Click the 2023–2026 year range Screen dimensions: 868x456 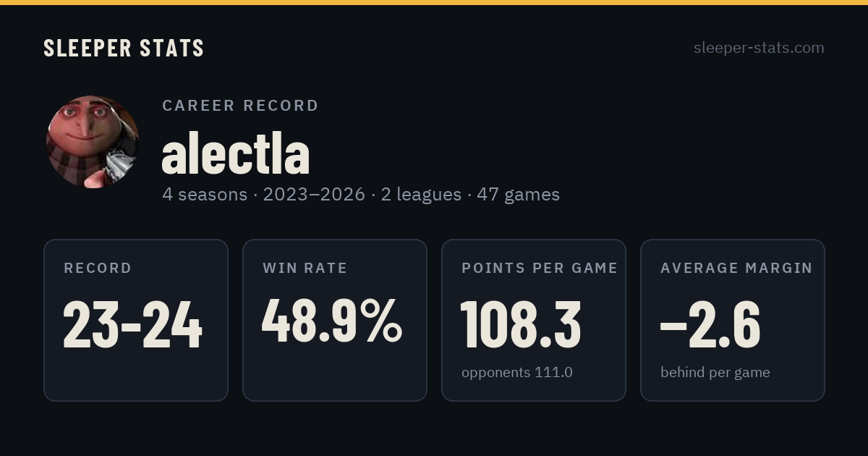[314, 195]
